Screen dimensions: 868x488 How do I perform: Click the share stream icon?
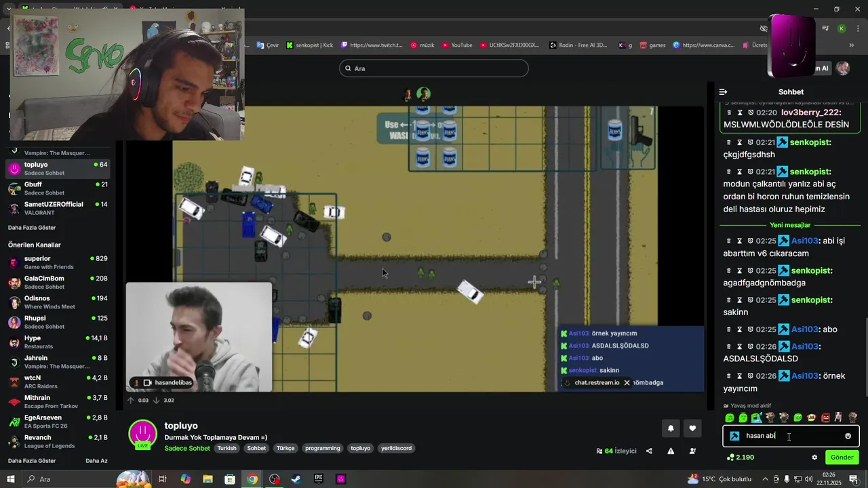tap(649, 451)
